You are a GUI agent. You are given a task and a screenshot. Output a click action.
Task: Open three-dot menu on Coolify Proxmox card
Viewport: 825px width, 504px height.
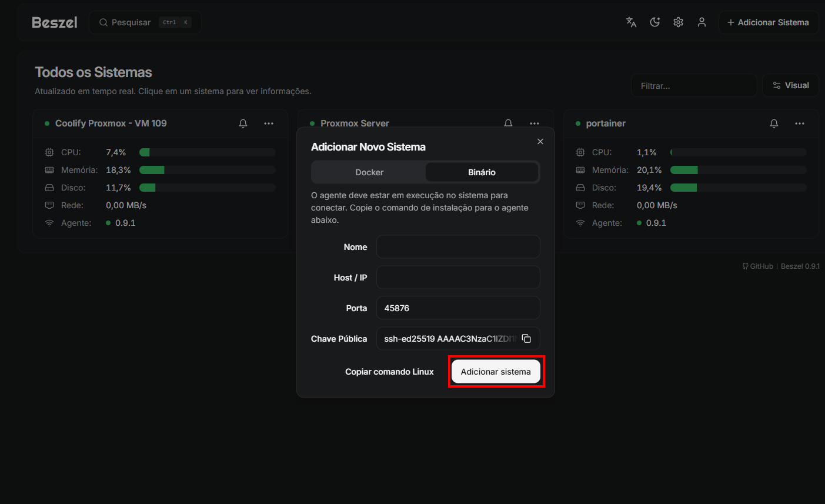[269, 124]
